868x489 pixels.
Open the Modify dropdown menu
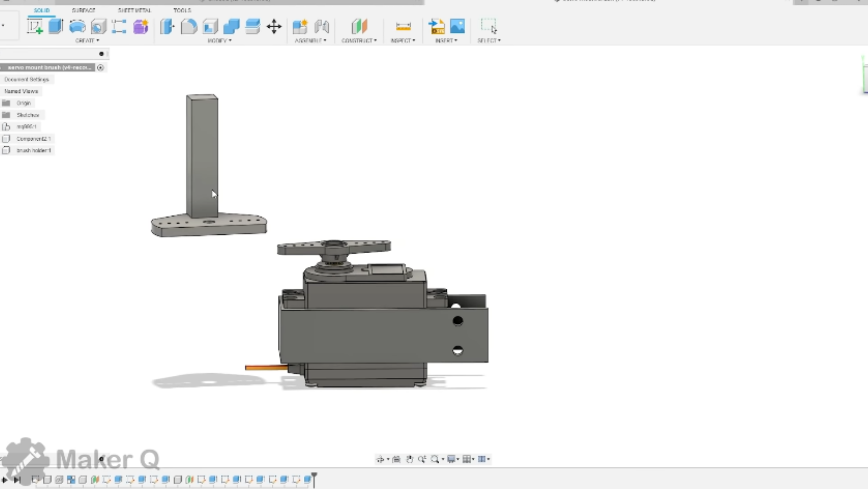(219, 41)
